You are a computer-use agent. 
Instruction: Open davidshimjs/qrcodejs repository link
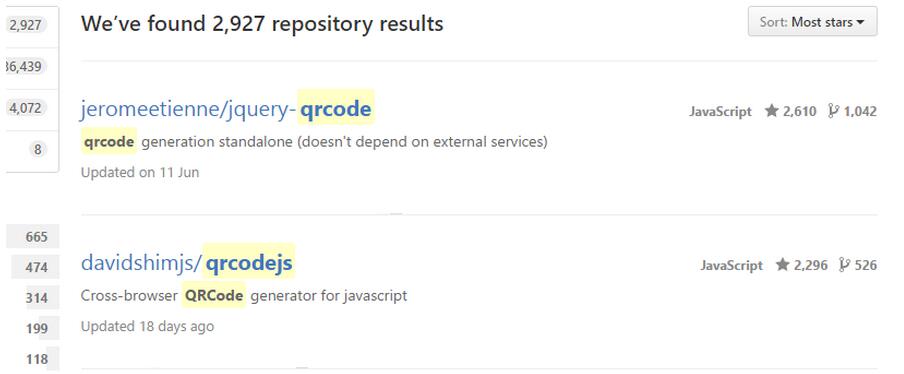(187, 263)
